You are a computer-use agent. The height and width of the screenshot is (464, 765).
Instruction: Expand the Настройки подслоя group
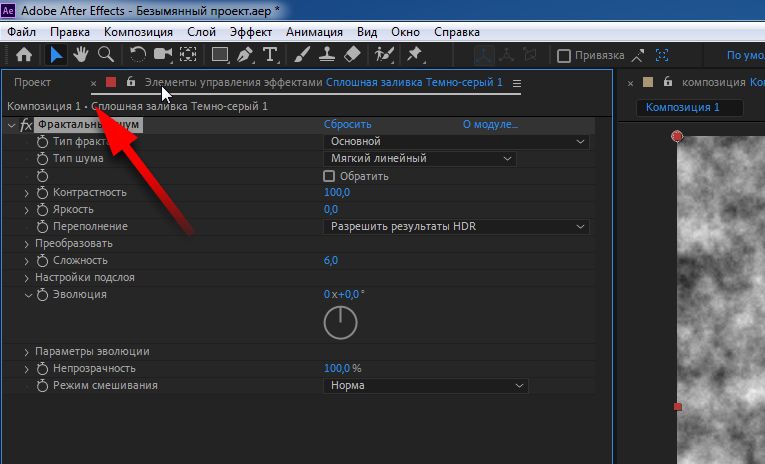pyautogui.click(x=27, y=278)
